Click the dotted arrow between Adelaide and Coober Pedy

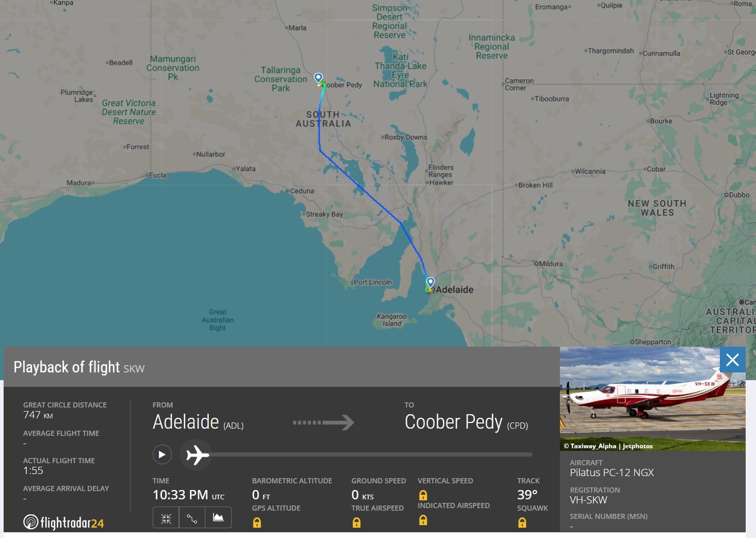point(324,422)
